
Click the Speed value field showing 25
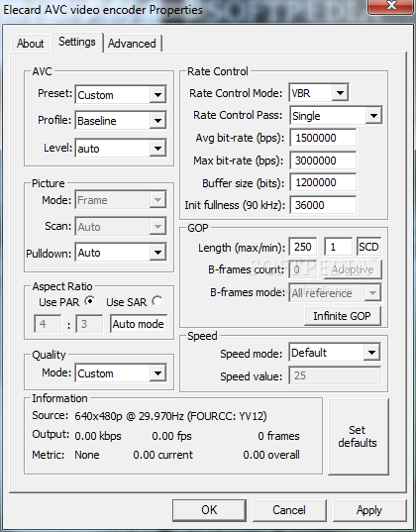(x=335, y=375)
